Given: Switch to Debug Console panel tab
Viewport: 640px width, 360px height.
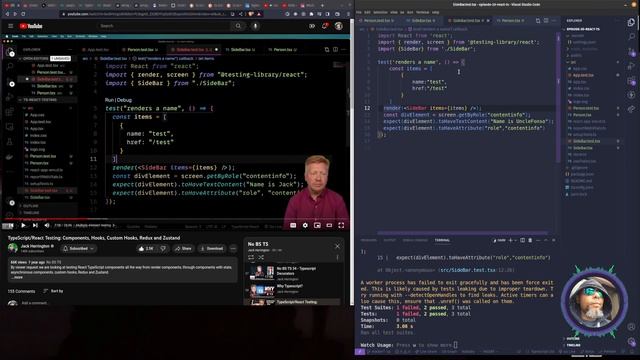Looking at the screenshot, I should coord(415,240).
